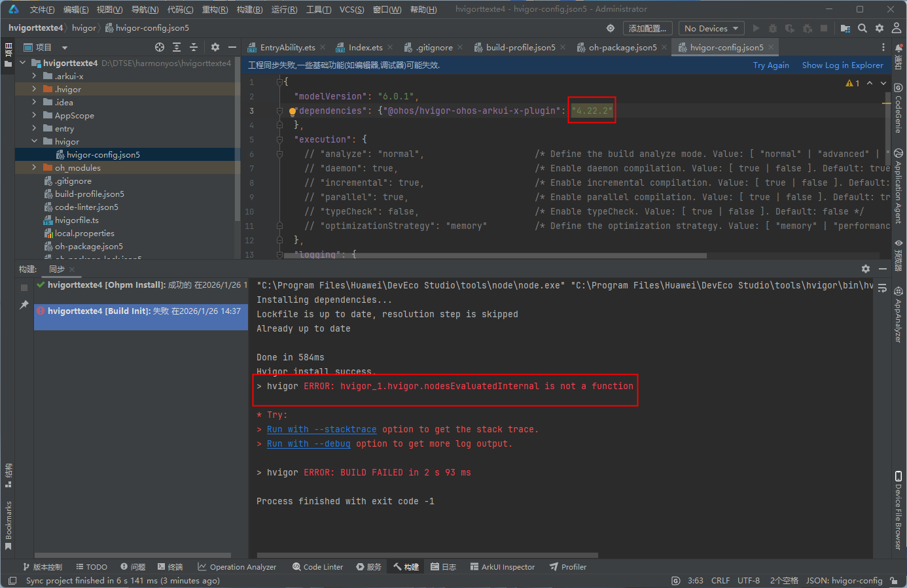907x588 pixels.
Task: Expand the oh_modules folder
Action: point(34,167)
